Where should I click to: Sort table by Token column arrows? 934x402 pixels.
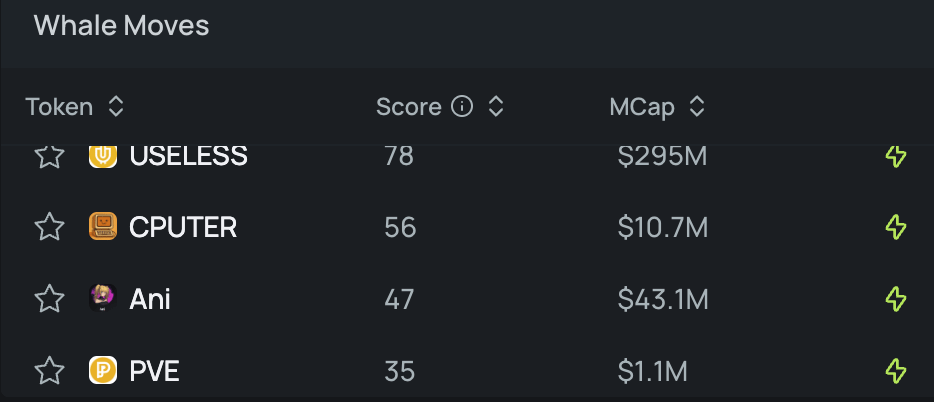pyautogui.click(x=116, y=107)
